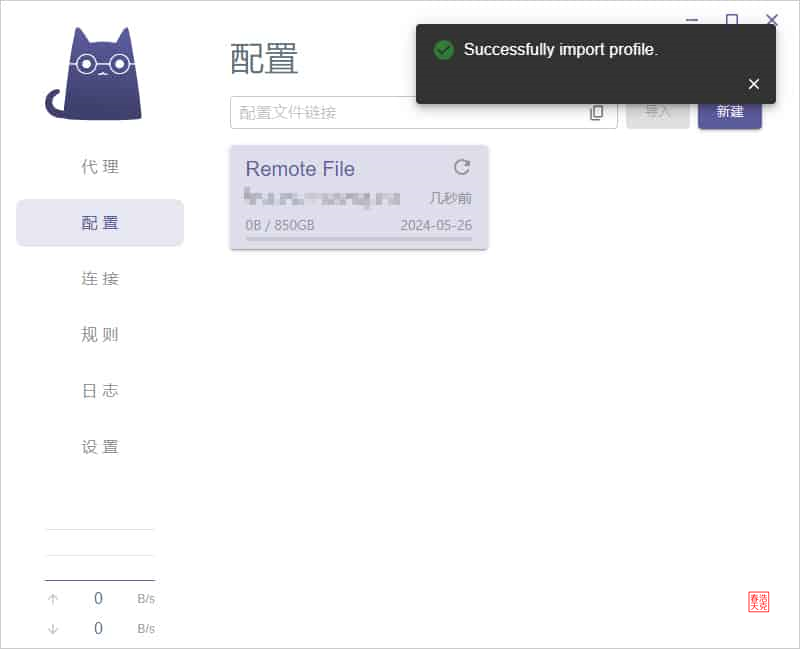800x649 pixels.
Task: Click the 新建 new profile button
Action: click(729, 113)
